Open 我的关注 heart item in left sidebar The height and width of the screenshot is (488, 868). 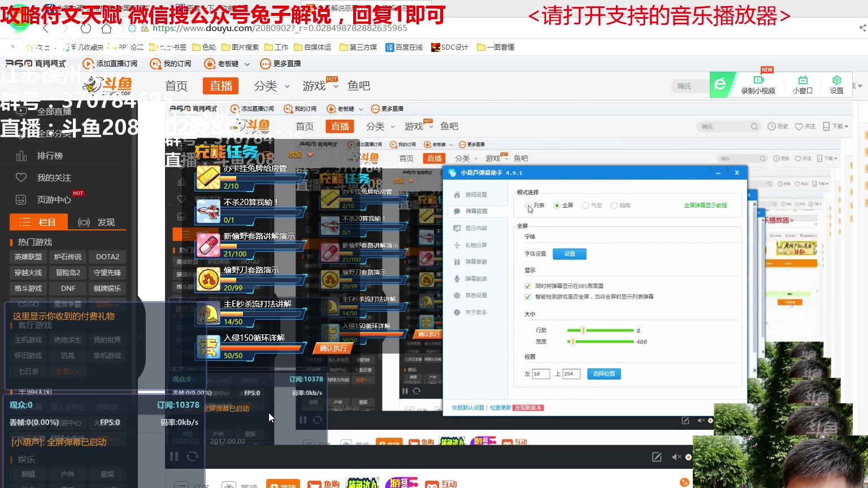[21, 177]
